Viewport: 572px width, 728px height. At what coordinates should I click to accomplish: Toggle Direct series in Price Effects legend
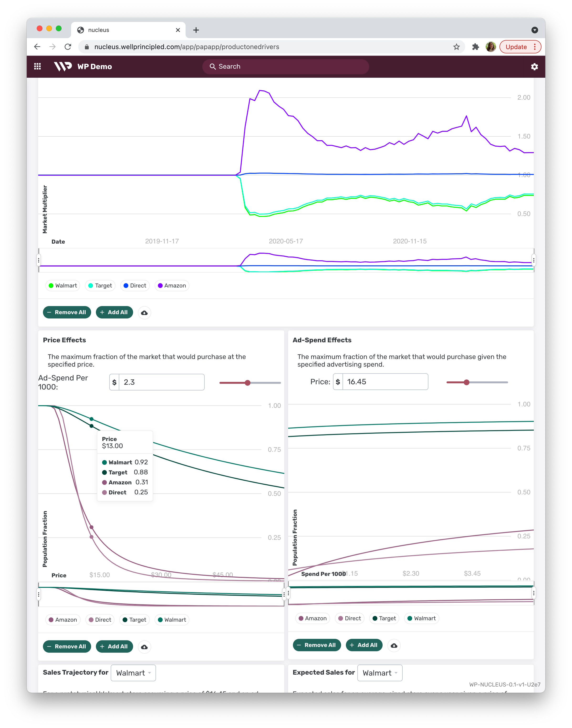(100, 620)
